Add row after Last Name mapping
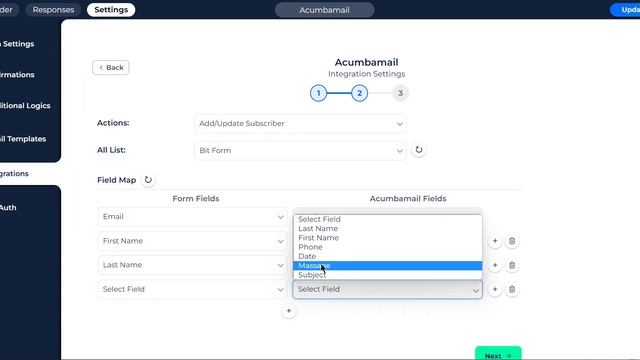This screenshot has height=360, width=640. pos(495,265)
